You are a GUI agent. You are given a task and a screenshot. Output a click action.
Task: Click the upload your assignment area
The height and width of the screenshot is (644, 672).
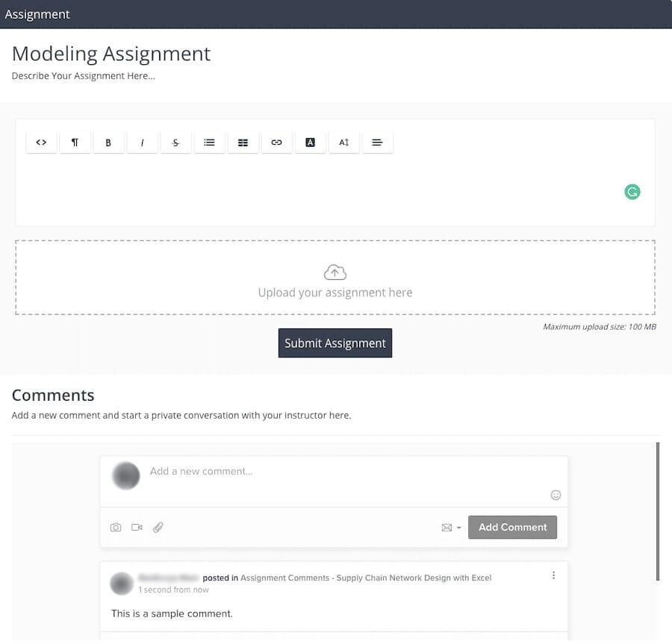click(335, 278)
